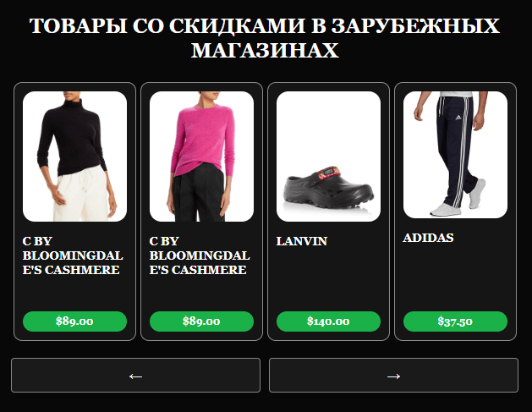Click the page heading about discounted goods
This screenshot has height=412, width=532.
click(x=265, y=38)
